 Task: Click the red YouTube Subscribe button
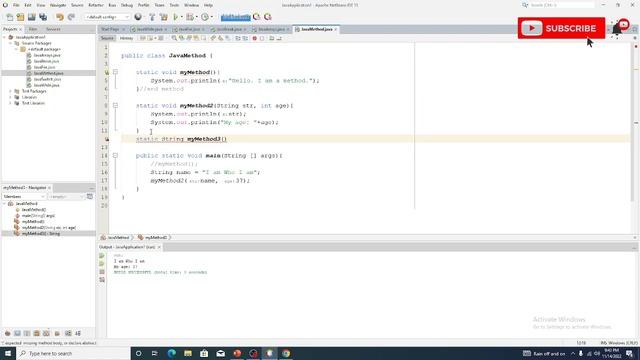pyautogui.click(x=561, y=28)
